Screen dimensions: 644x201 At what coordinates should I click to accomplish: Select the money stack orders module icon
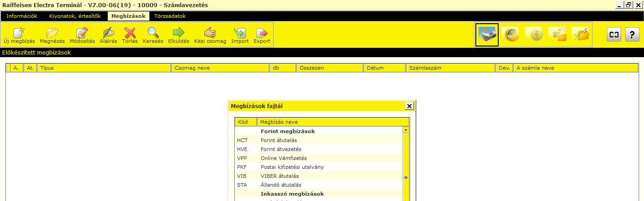(487, 35)
